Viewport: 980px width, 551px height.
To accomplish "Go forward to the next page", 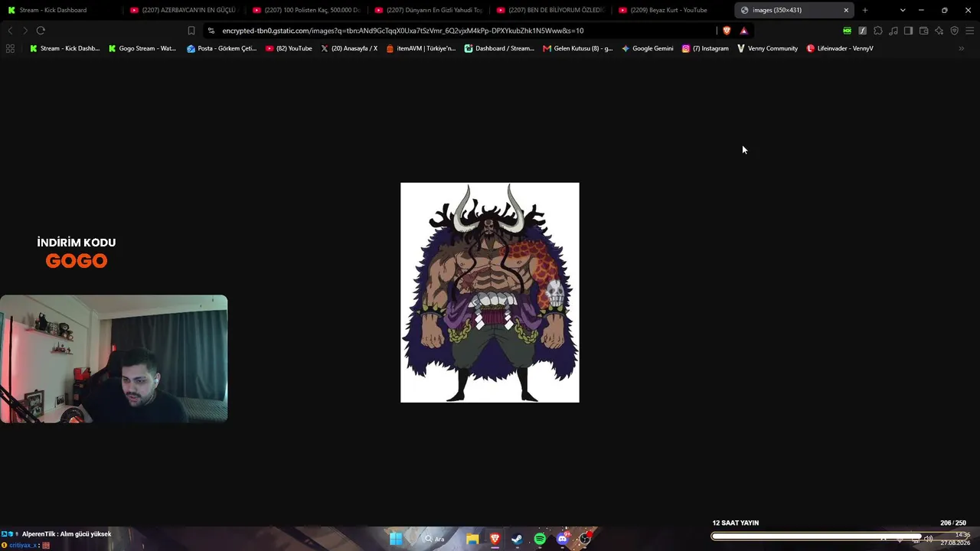I will tap(25, 31).
